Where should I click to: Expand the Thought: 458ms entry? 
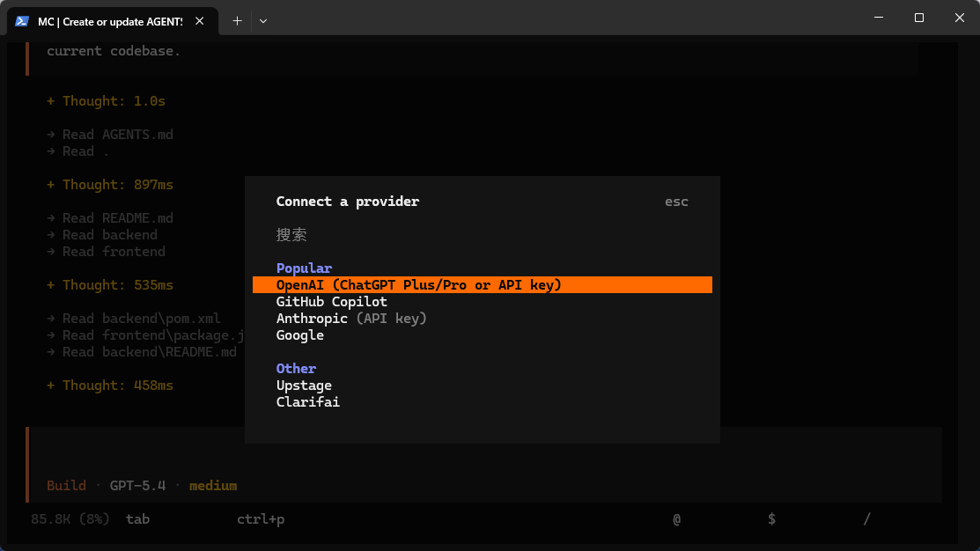coord(110,386)
